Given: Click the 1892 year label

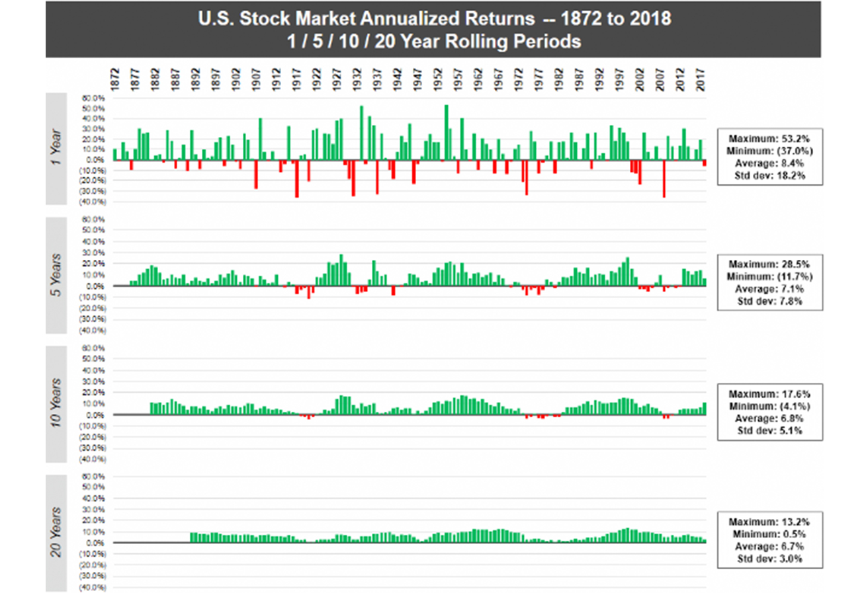Looking at the screenshot, I should click(196, 79).
